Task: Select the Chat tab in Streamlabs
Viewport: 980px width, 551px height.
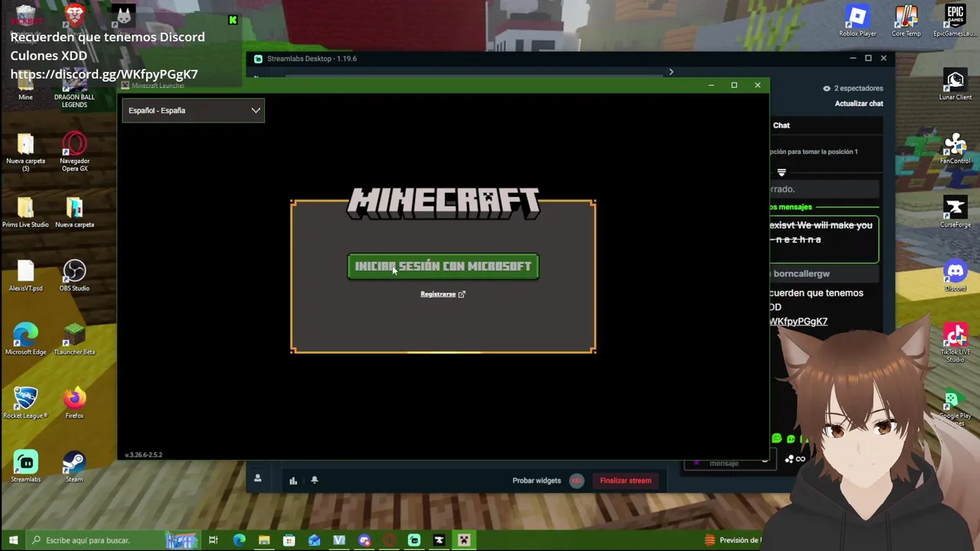Action: [x=781, y=125]
